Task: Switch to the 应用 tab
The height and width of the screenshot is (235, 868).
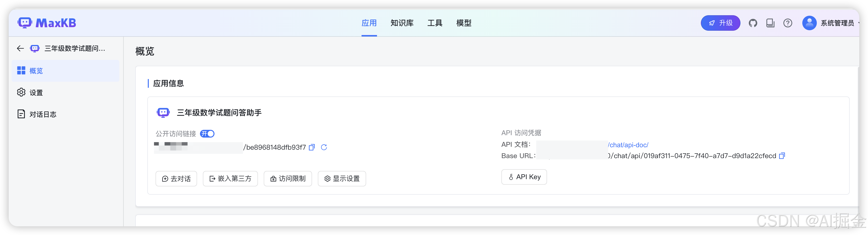Action: 369,23
